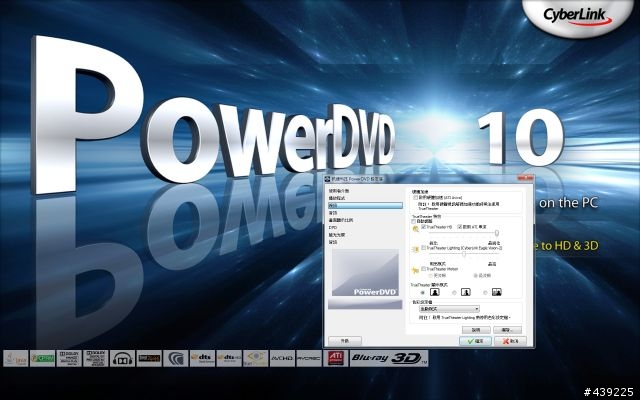
Task: Toggle the checkbox right of TrueTheater HD
Action: [460, 227]
